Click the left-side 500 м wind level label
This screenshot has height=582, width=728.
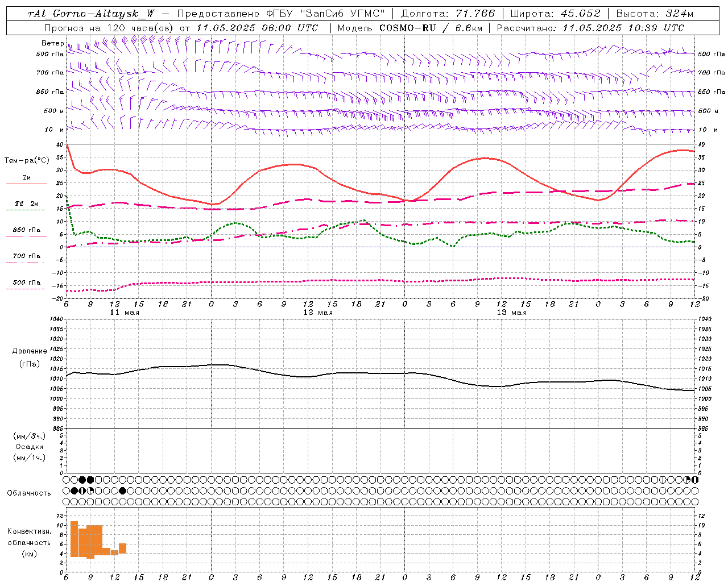pos(54,111)
